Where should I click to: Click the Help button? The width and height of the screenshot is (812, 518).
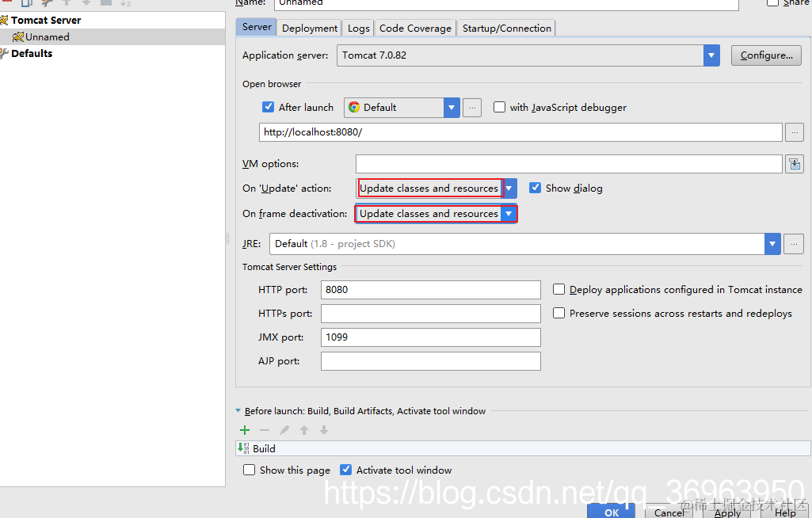point(785,512)
